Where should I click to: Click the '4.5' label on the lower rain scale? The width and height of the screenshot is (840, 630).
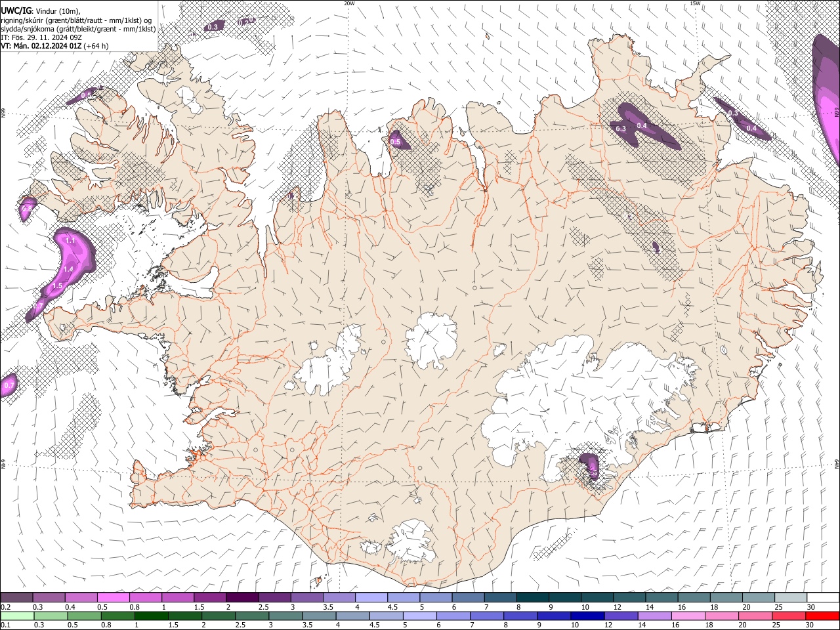(x=374, y=625)
